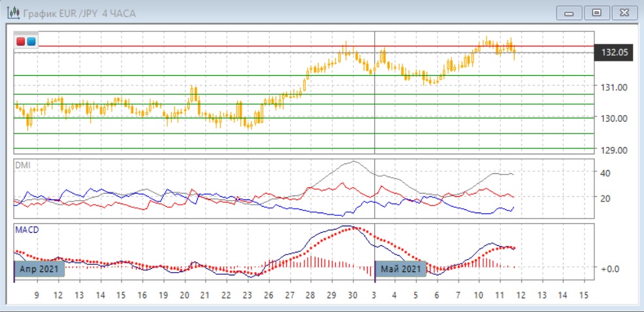Click date 30 on the time axis
Image resolution: width=644 pixels, height=312 pixels.
tap(353, 296)
